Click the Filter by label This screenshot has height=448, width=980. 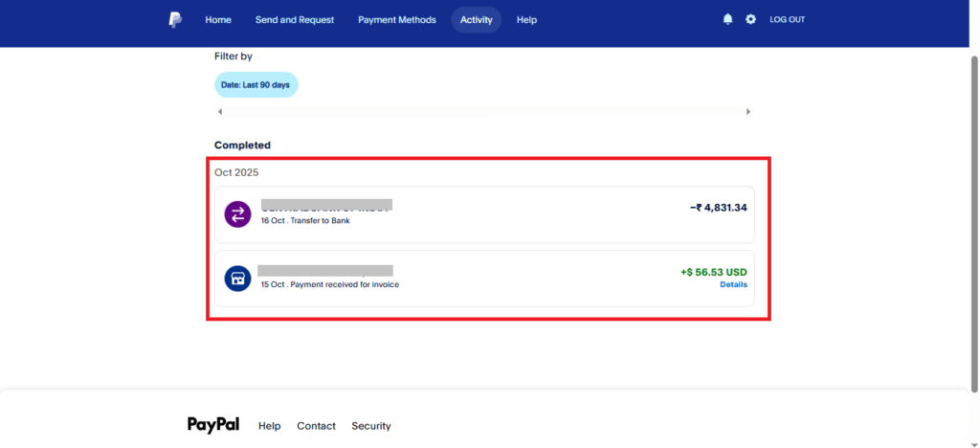point(234,56)
